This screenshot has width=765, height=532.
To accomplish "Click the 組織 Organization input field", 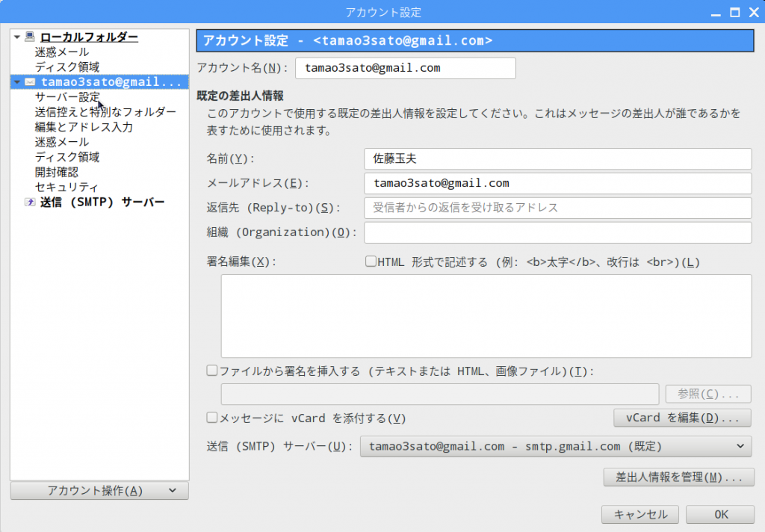I will 557,232.
